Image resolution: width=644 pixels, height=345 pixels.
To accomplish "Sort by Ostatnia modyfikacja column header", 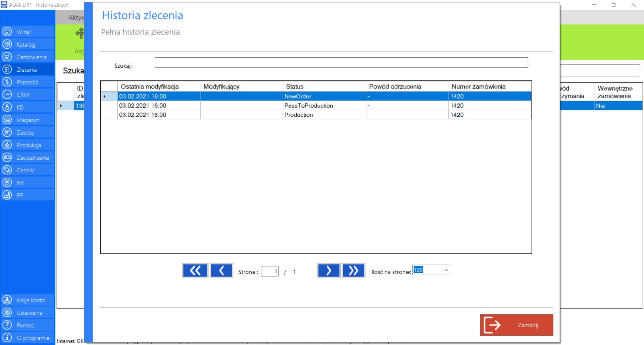I will [150, 87].
